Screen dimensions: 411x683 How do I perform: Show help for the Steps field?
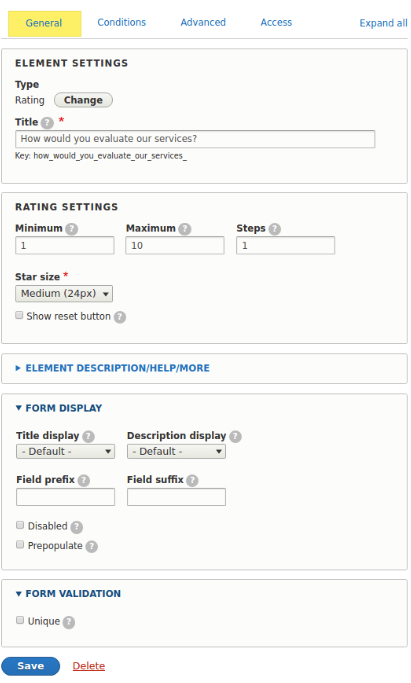point(274,229)
